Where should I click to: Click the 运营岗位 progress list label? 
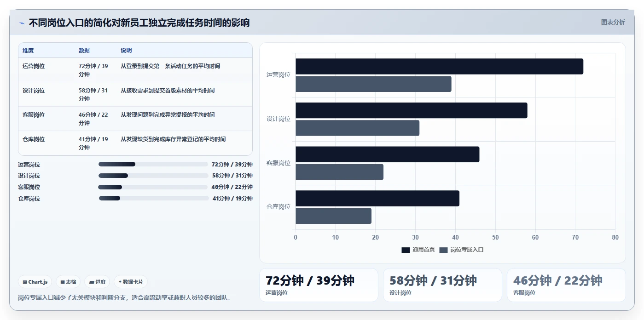pyautogui.click(x=29, y=164)
